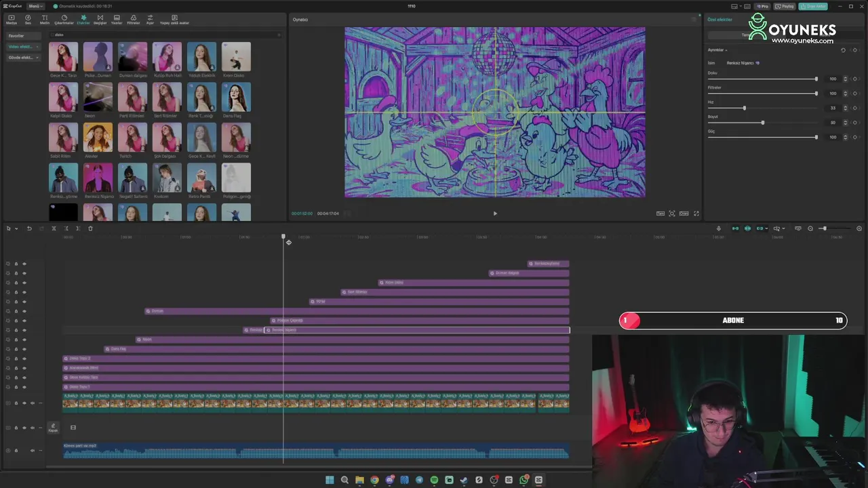
Task: Click the Paylaş share button
Action: (x=785, y=6)
